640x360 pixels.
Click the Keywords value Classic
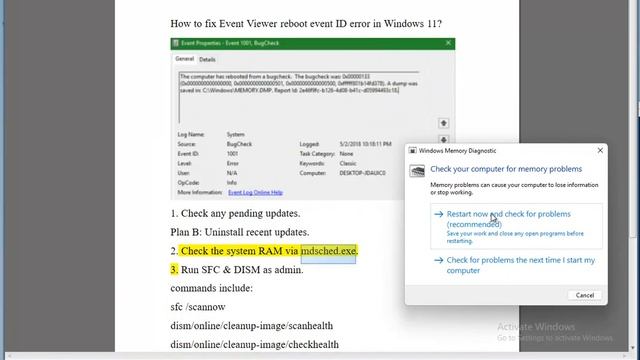[x=348, y=163]
